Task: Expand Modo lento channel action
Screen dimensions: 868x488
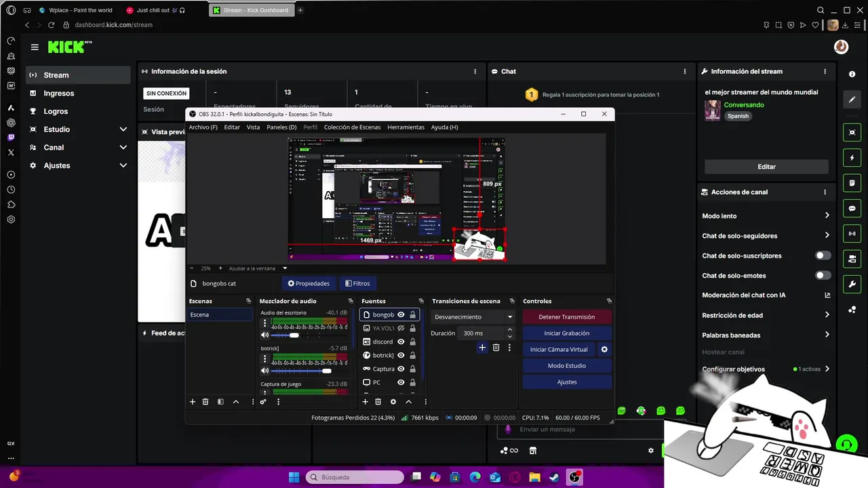Action: coord(827,216)
